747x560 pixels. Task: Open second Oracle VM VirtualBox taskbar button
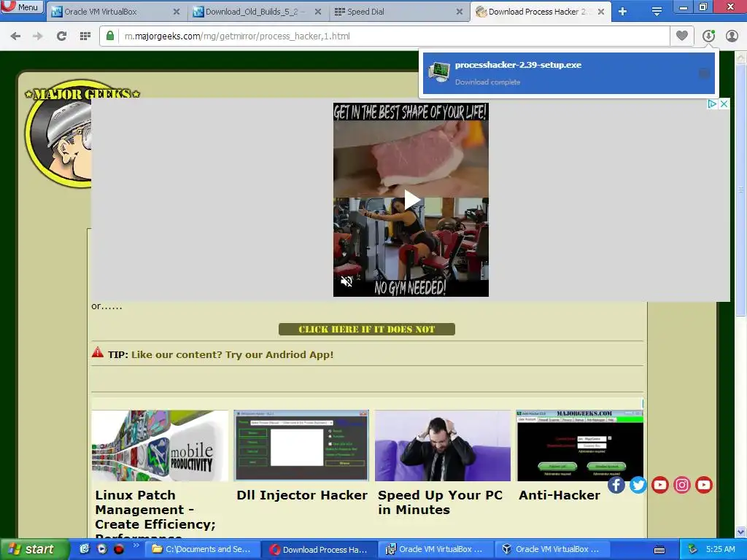click(x=553, y=549)
